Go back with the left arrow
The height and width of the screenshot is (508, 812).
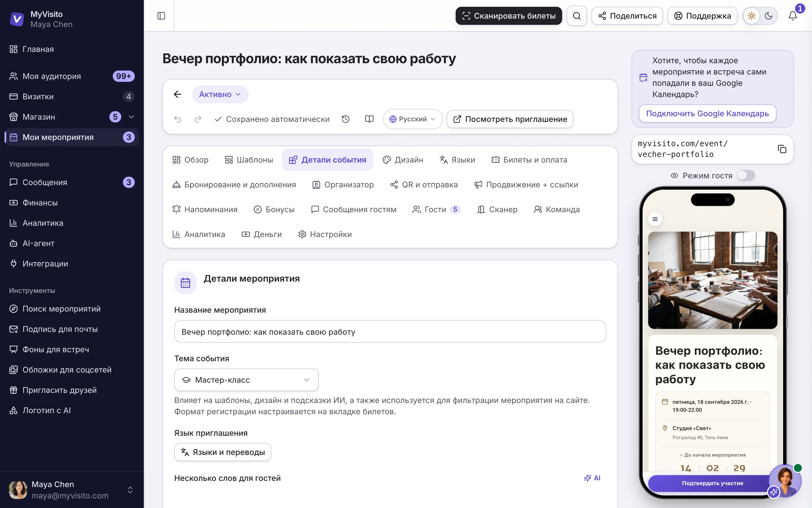(x=178, y=95)
